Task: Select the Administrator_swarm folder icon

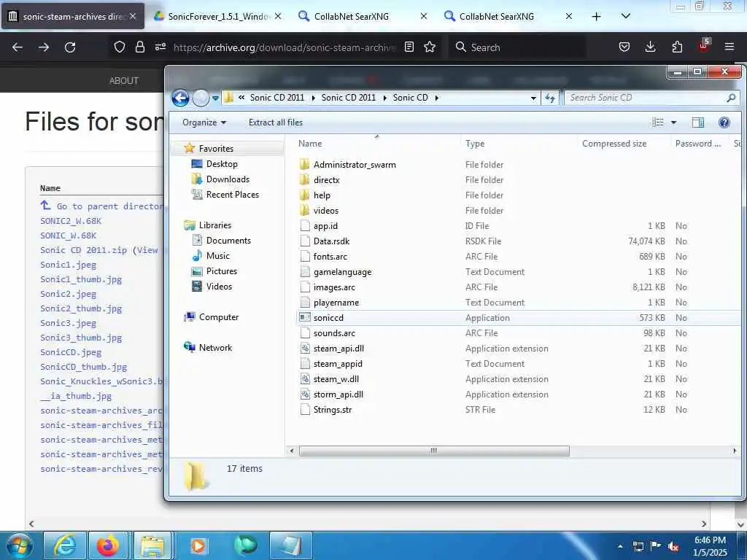Action: coord(305,165)
